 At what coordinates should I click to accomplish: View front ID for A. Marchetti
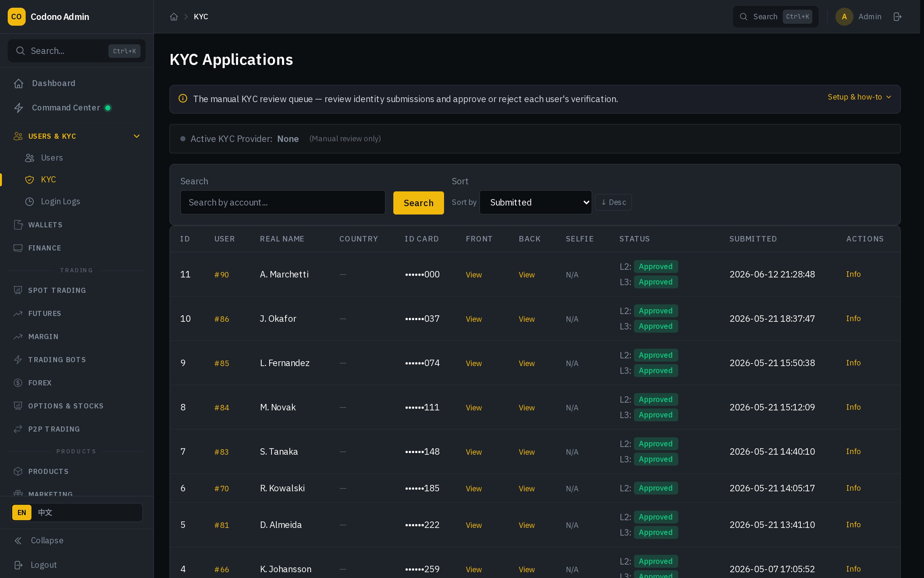pos(474,275)
